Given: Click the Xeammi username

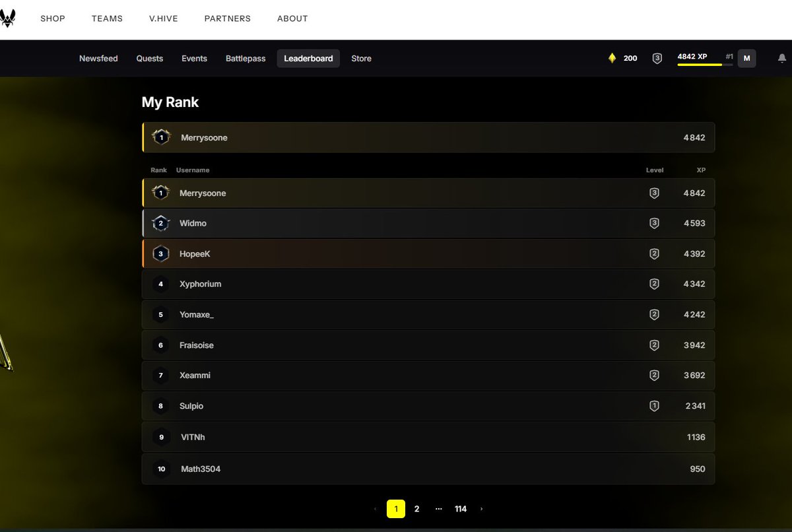Looking at the screenshot, I should coord(195,376).
